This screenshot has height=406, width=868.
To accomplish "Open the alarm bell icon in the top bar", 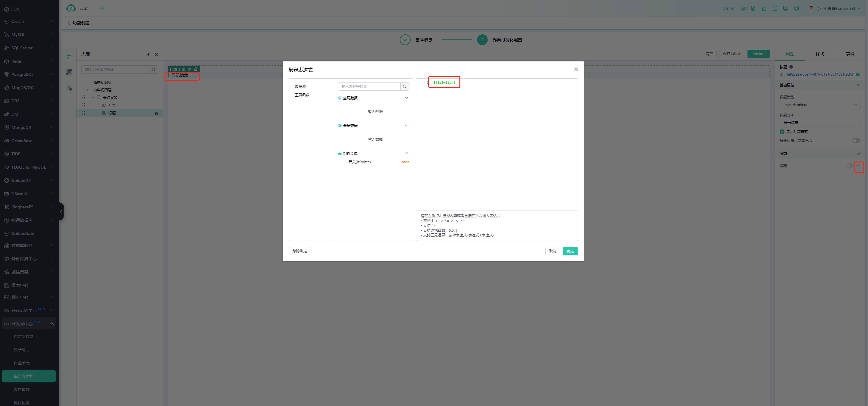I will point(764,8).
